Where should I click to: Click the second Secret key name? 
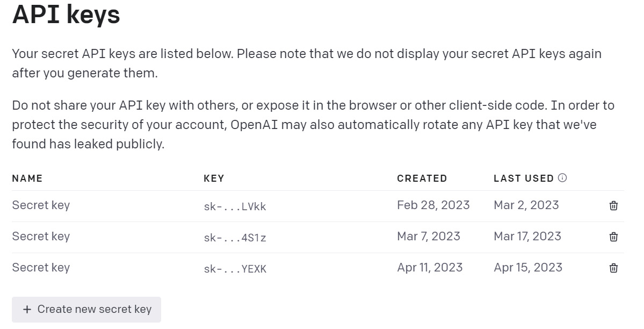(x=41, y=237)
